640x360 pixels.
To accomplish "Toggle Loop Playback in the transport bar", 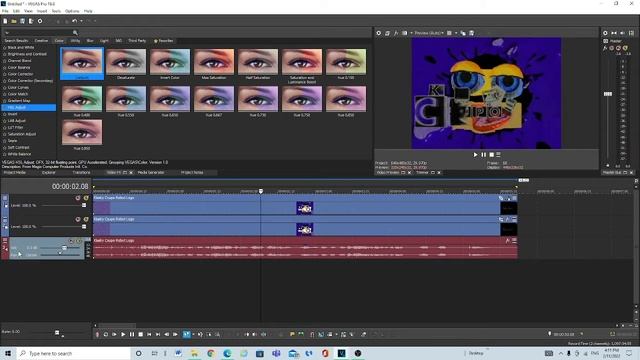I will tap(106, 334).
